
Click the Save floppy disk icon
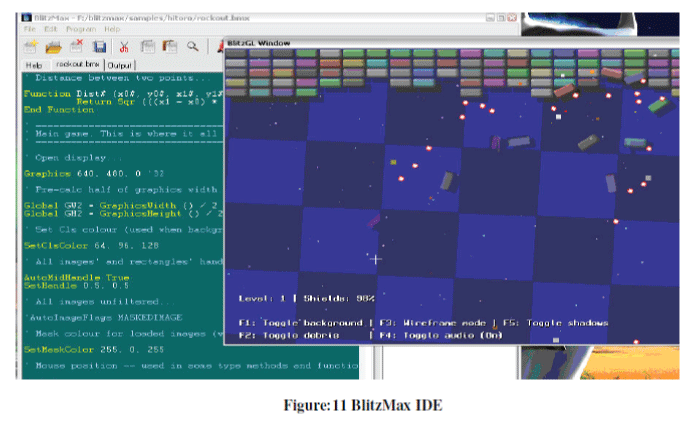click(100, 46)
